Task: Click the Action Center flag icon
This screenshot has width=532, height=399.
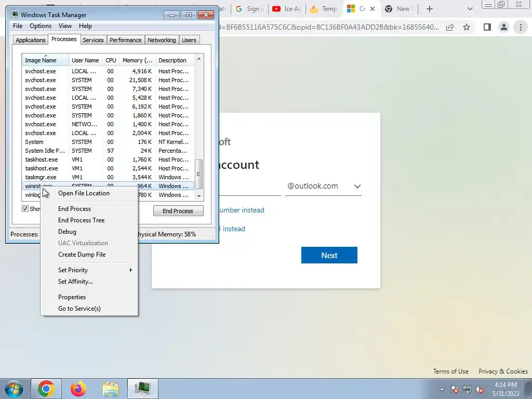Action: 455,389
